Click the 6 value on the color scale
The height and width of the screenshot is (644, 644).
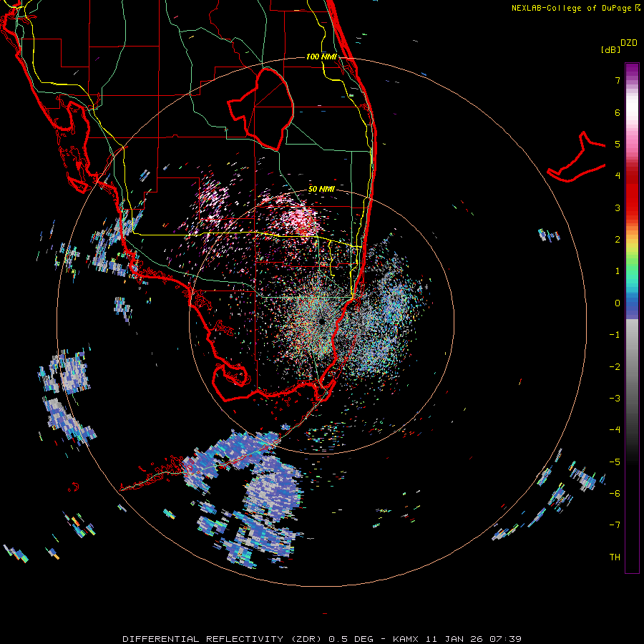click(618, 112)
